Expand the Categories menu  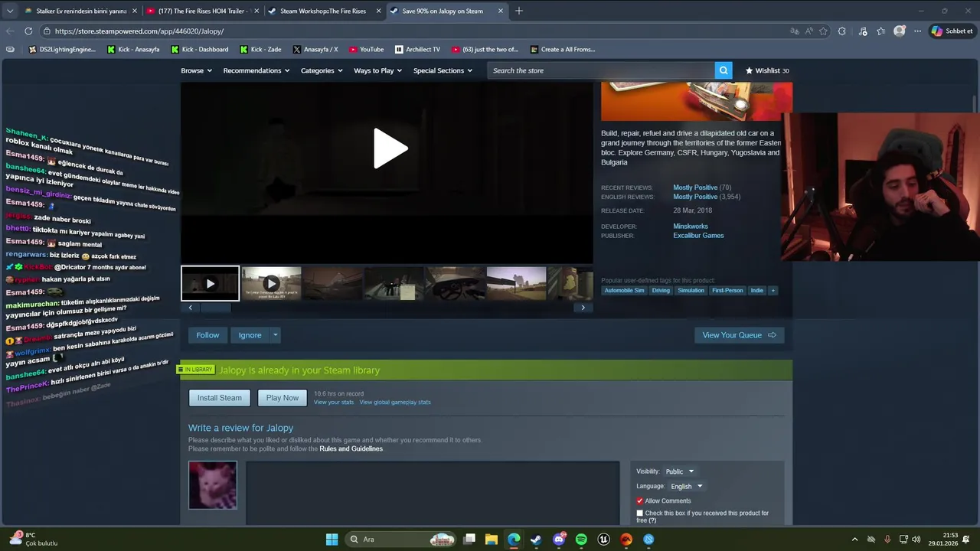point(322,70)
